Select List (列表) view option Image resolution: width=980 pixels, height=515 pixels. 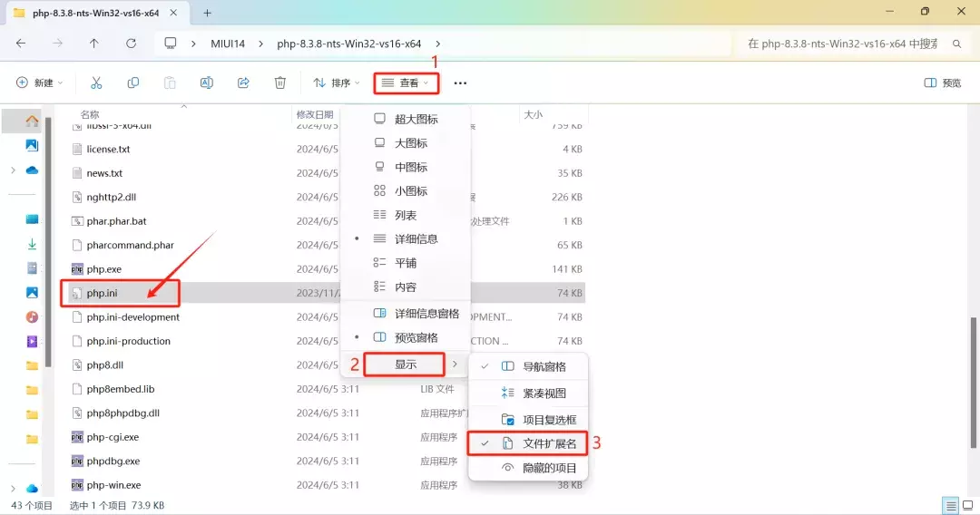point(405,216)
